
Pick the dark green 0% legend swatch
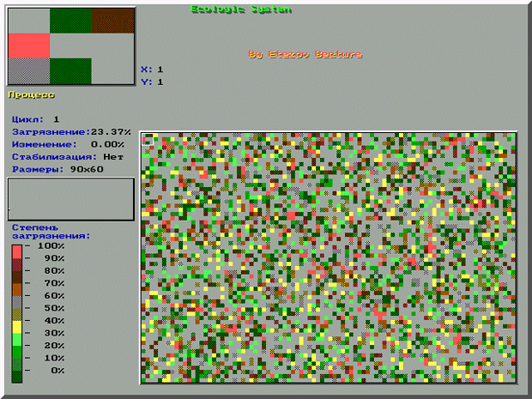click(x=17, y=371)
